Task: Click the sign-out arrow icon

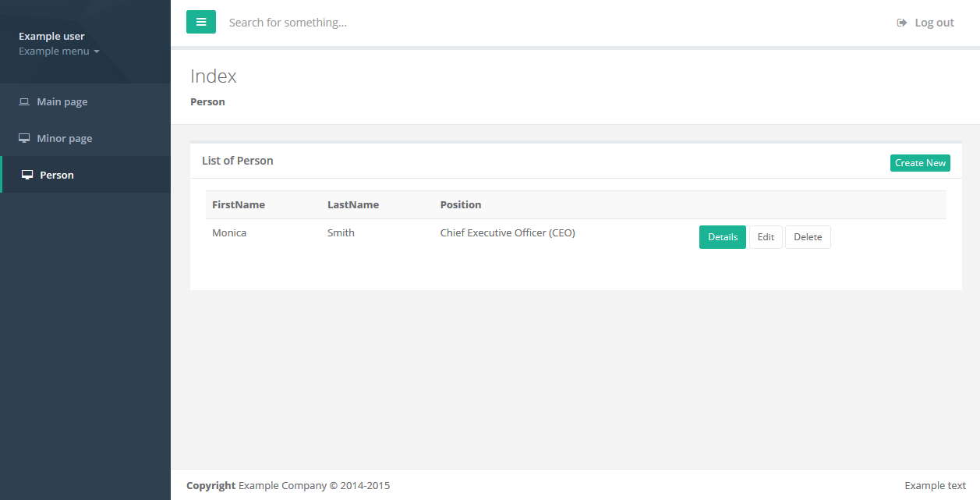Action: coord(902,23)
